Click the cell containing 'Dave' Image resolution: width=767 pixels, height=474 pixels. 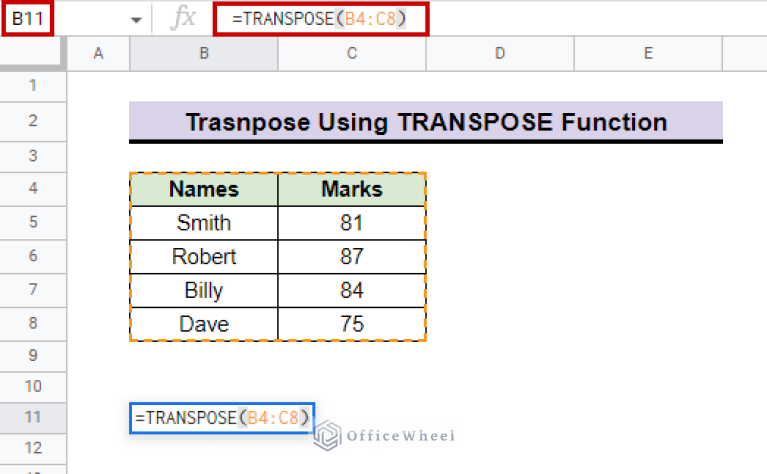(x=204, y=324)
